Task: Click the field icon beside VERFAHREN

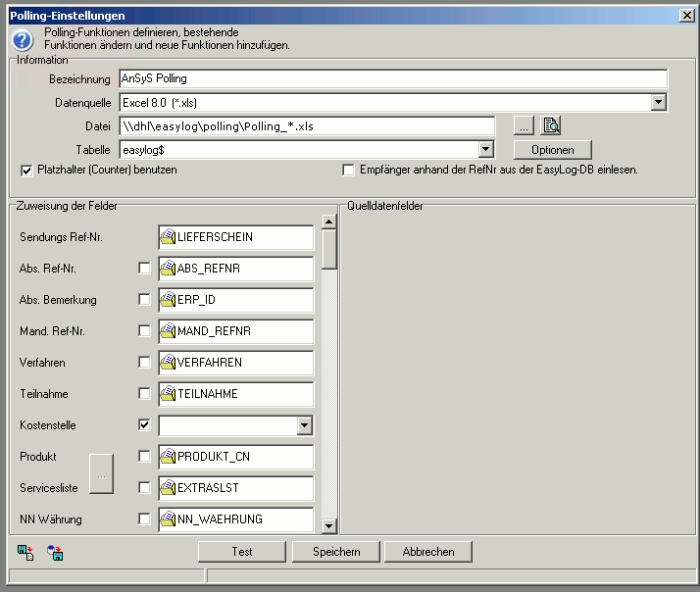Action: point(168,363)
